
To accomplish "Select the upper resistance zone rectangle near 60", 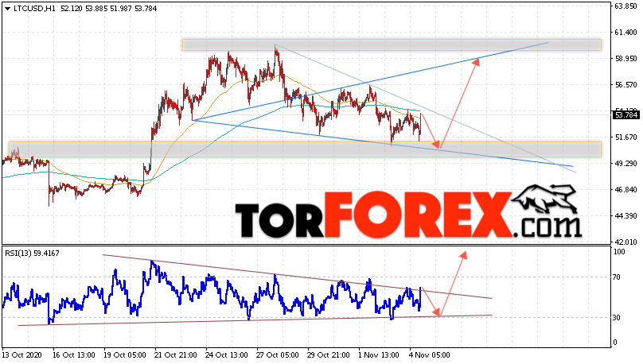I will click(392, 45).
